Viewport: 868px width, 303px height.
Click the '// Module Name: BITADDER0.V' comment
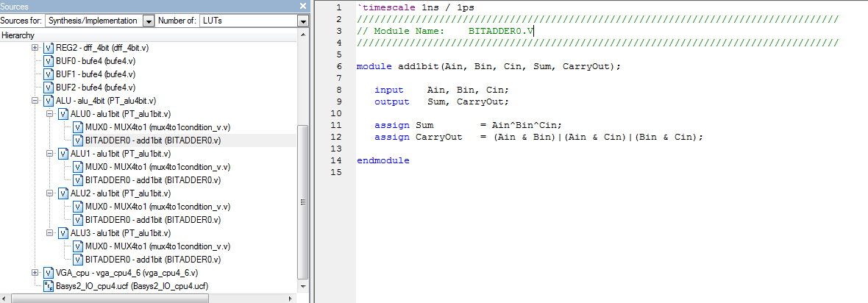click(445, 31)
